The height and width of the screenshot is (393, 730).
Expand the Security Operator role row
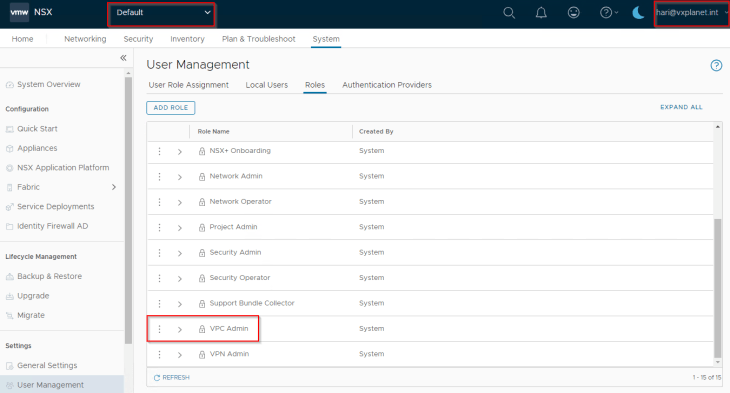tap(180, 279)
